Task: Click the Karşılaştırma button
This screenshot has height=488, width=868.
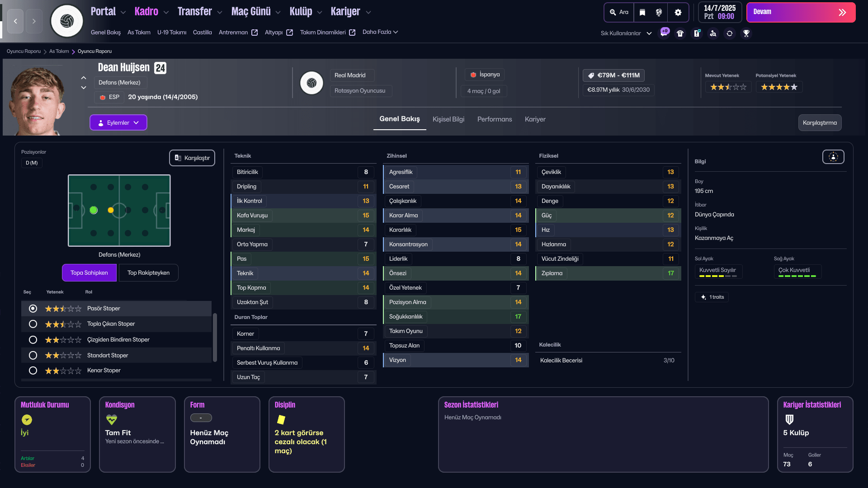Action: coord(819,122)
